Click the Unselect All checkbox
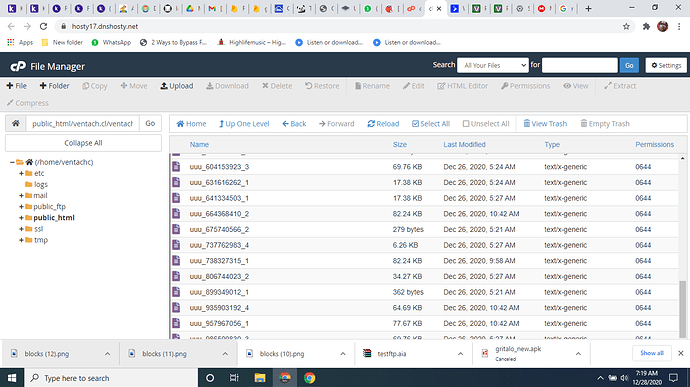Image resolution: width=690 pixels, height=387 pixels. (466, 124)
